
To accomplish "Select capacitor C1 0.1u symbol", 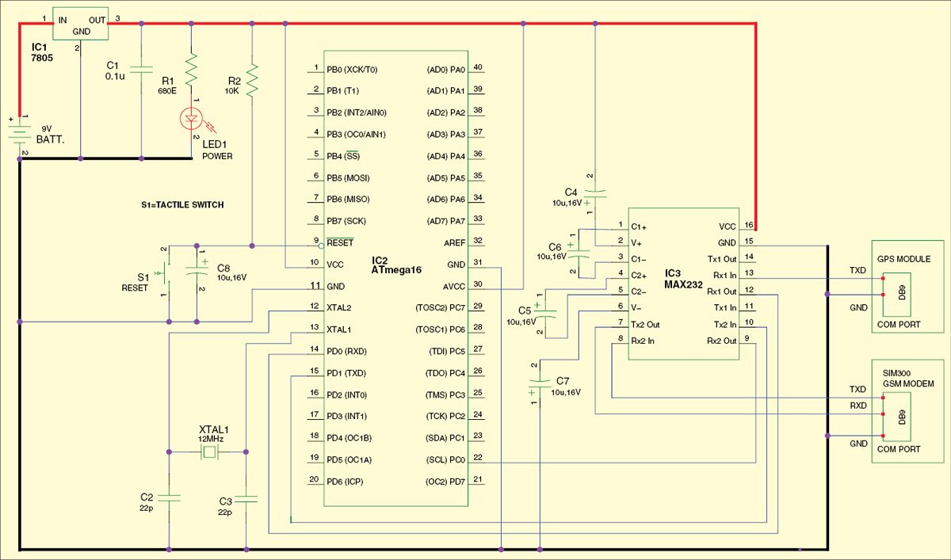I will pyautogui.click(x=140, y=70).
